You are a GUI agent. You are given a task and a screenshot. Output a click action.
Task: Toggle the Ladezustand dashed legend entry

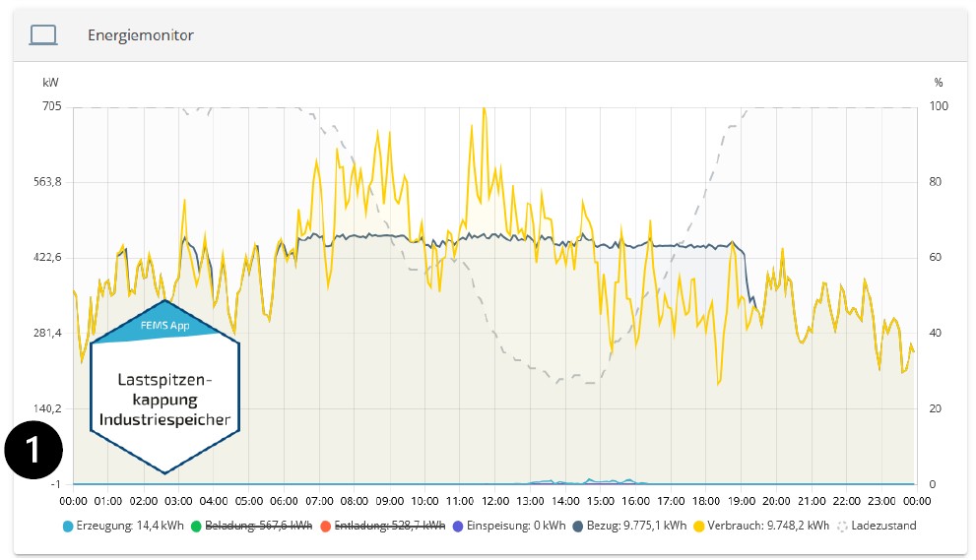(x=877, y=526)
